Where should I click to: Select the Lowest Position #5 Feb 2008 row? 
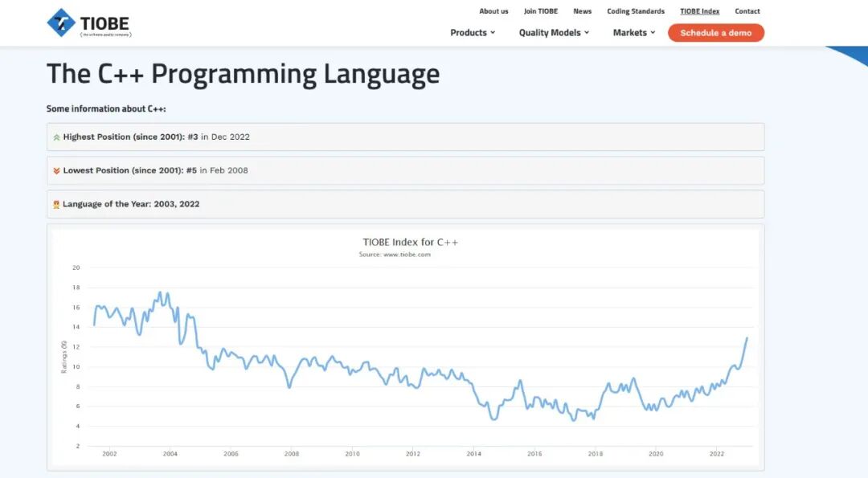pos(405,170)
